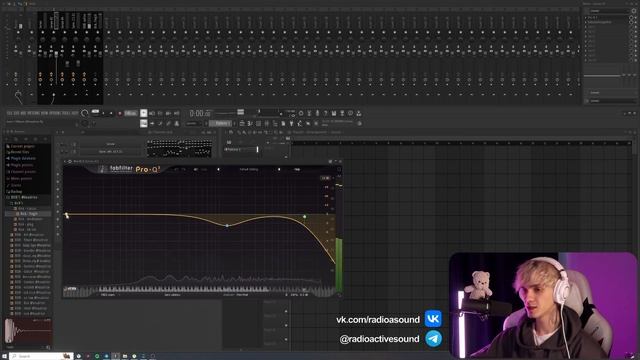Click the Windows taskbar Search box
This screenshot has width=640, height=360.
(41, 356)
